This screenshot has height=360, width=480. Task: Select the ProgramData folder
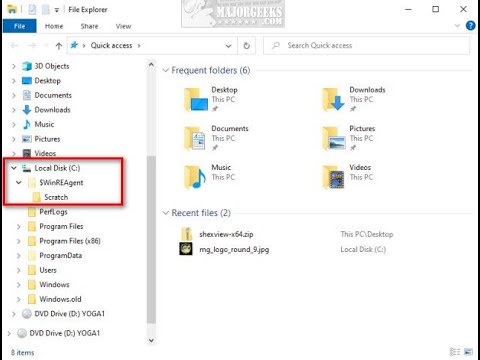(61, 255)
